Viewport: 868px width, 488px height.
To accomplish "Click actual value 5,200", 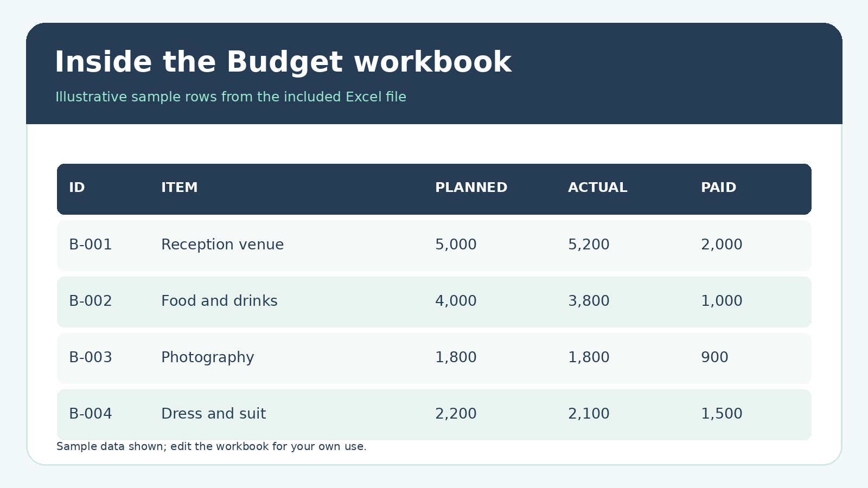I will click(x=589, y=245).
